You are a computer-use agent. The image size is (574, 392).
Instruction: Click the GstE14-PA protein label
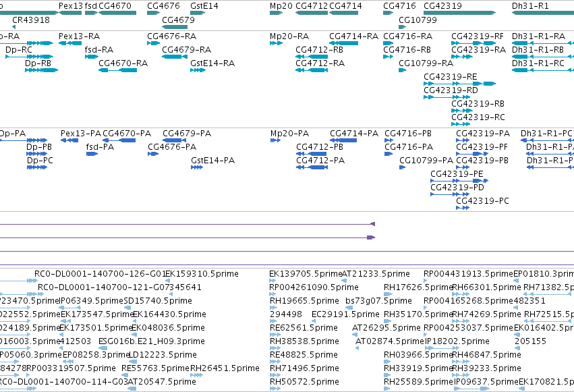pos(212,161)
